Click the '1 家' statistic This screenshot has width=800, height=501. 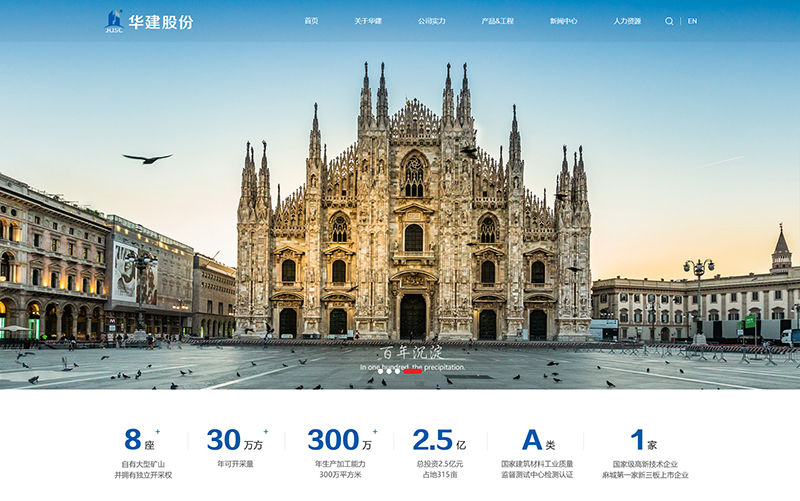644,440
